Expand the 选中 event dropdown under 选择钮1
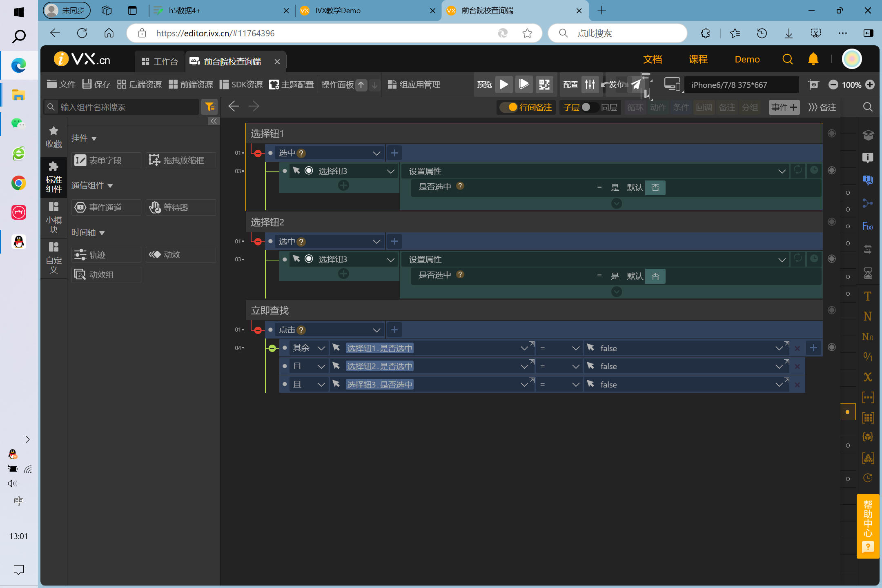882x588 pixels. tap(376, 153)
